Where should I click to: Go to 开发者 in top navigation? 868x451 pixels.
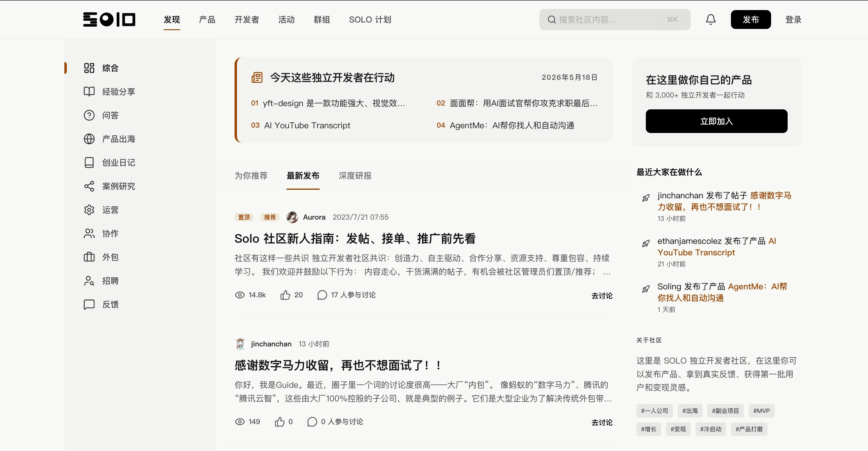click(x=247, y=20)
